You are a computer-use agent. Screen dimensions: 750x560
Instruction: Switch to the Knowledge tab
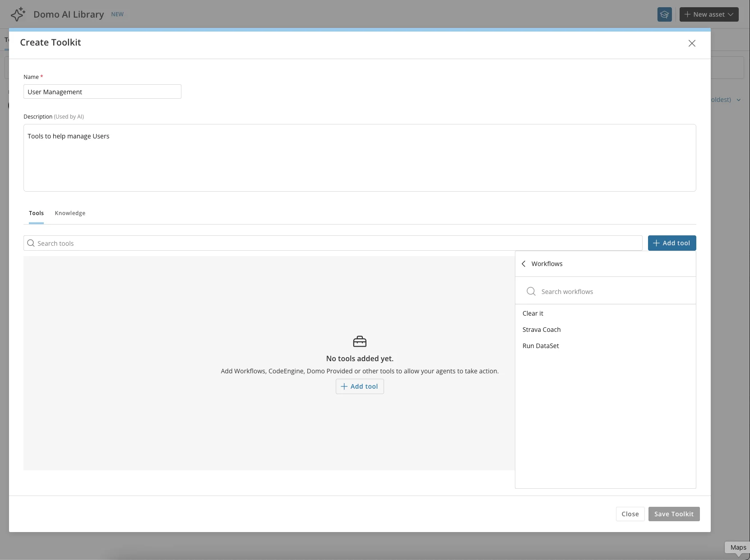(x=70, y=213)
